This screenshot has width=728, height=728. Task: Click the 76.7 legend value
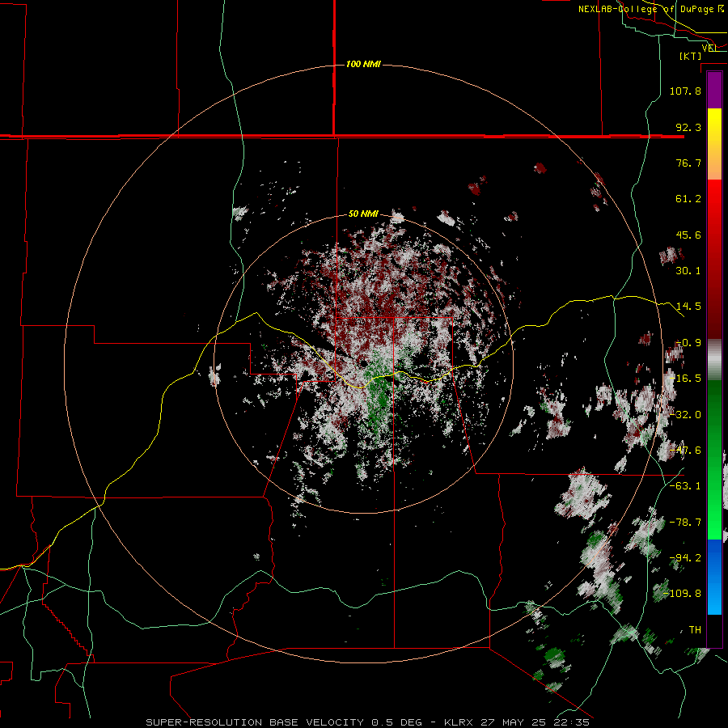coord(688,163)
